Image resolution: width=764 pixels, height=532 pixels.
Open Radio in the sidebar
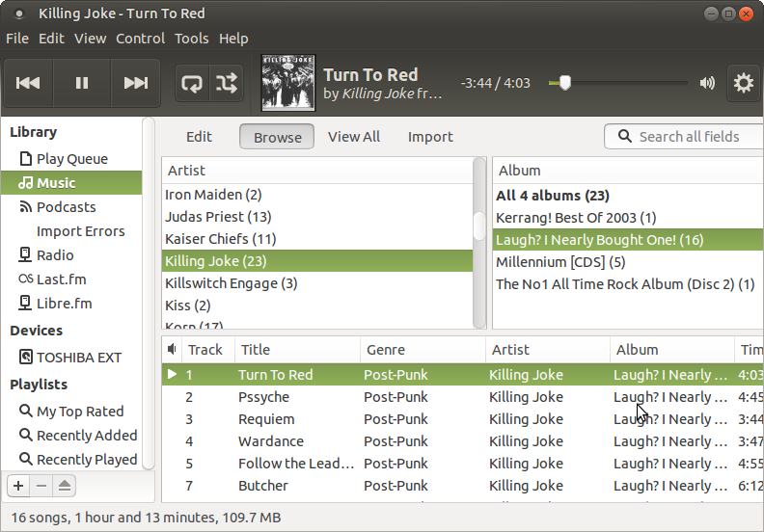[x=71, y=255]
